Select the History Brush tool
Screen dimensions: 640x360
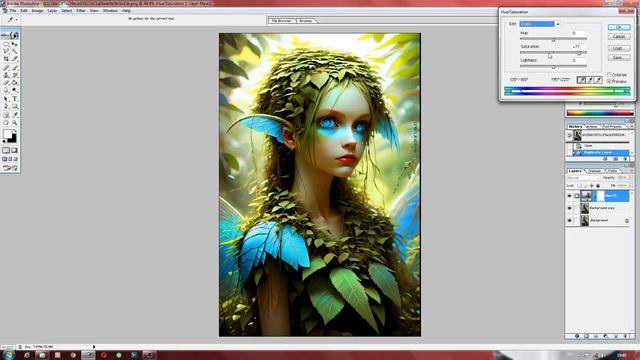click(x=15, y=76)
